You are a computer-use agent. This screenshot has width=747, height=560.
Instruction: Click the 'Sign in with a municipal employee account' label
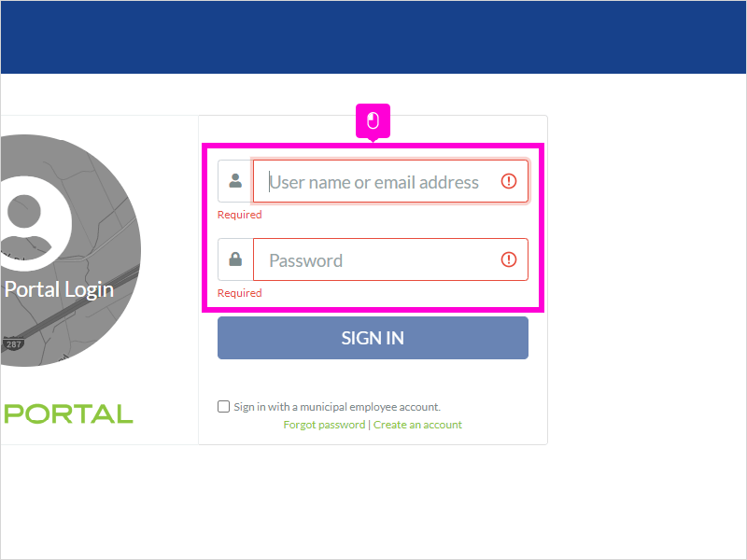coord(337,407)
